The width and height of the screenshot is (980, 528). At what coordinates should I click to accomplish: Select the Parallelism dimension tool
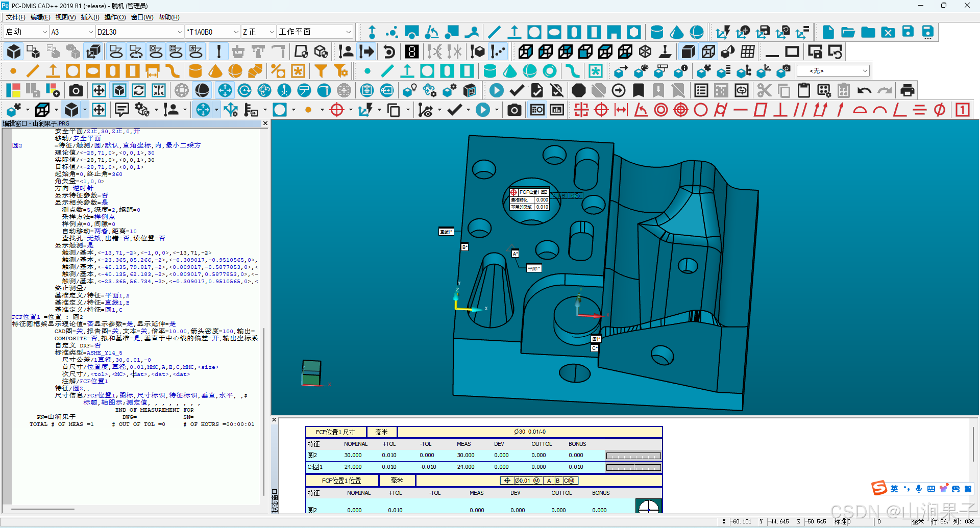click(x=800, y=110)
